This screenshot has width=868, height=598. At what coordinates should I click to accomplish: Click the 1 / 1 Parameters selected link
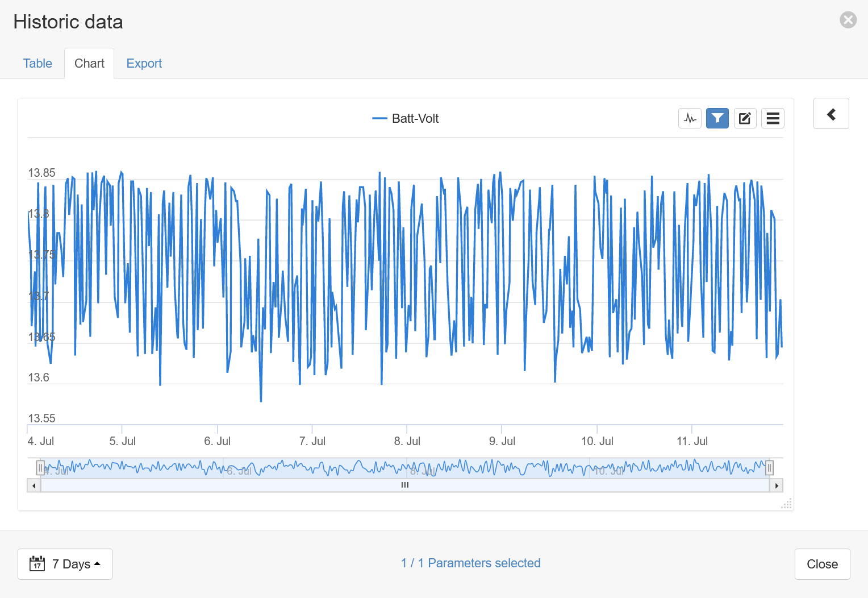[470, 563]
